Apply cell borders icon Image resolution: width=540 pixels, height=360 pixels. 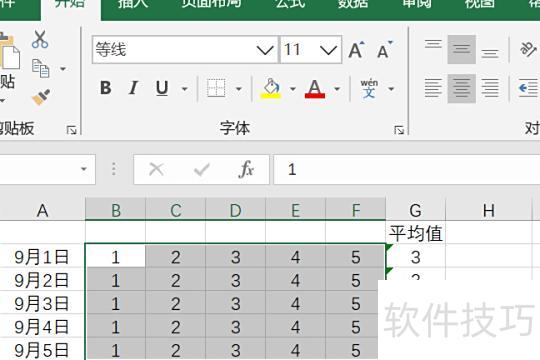pyautogui.click(x=216, y=88)
